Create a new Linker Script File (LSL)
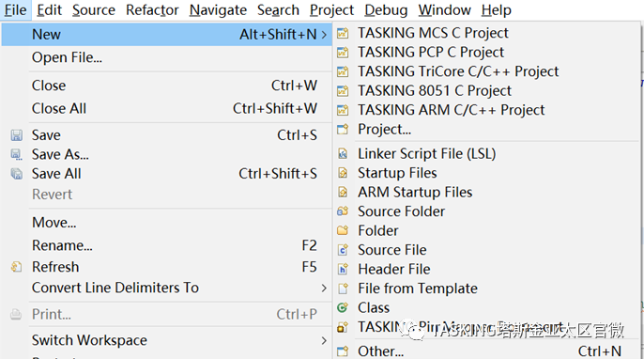Screen dimensions: 644x359 point(486,154)
